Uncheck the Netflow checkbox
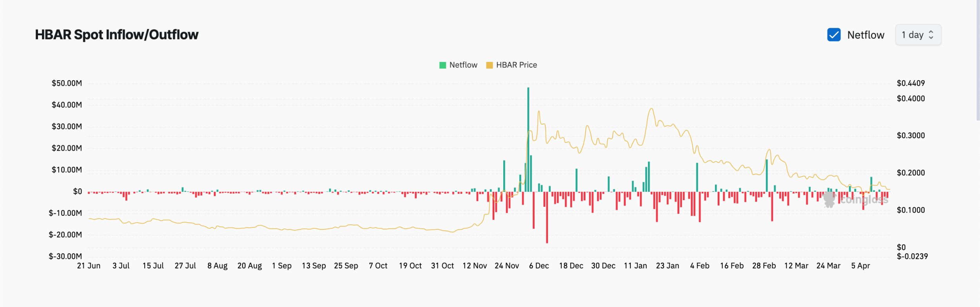 click(834, 35)
